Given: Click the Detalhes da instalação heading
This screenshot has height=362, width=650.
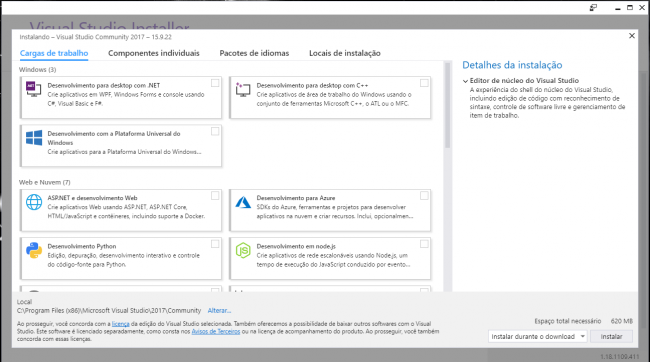Looking at the screenshot, I should (512, 65).
